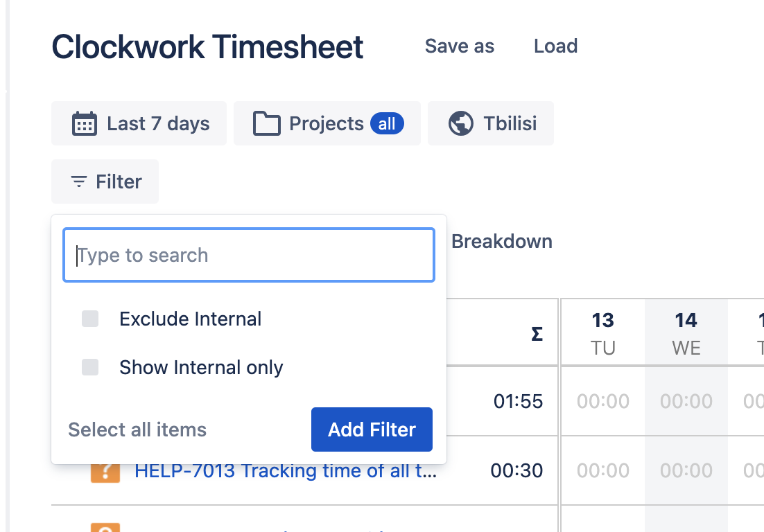This screenshot has height=532, width=764.
Task: Click the folder icon on the Projects button
Action: pos(269,123)
